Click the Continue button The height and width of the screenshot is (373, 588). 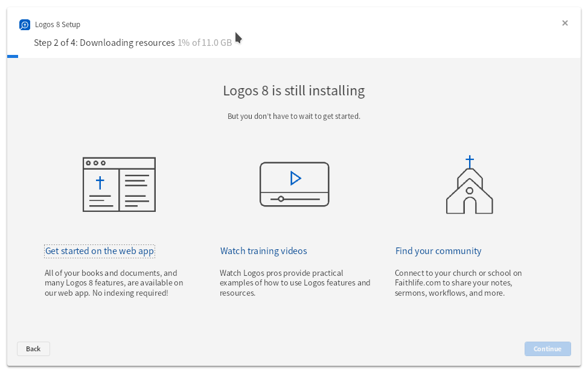click(x=548, y=349)
